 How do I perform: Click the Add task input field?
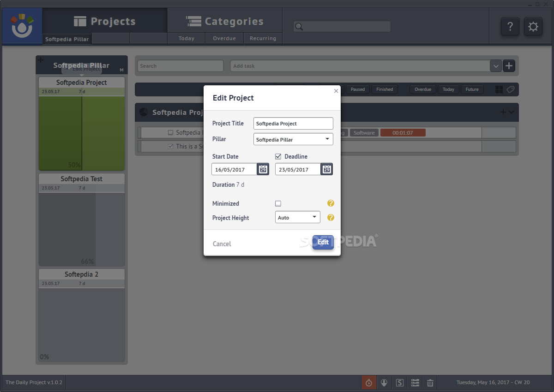[360, 66]
